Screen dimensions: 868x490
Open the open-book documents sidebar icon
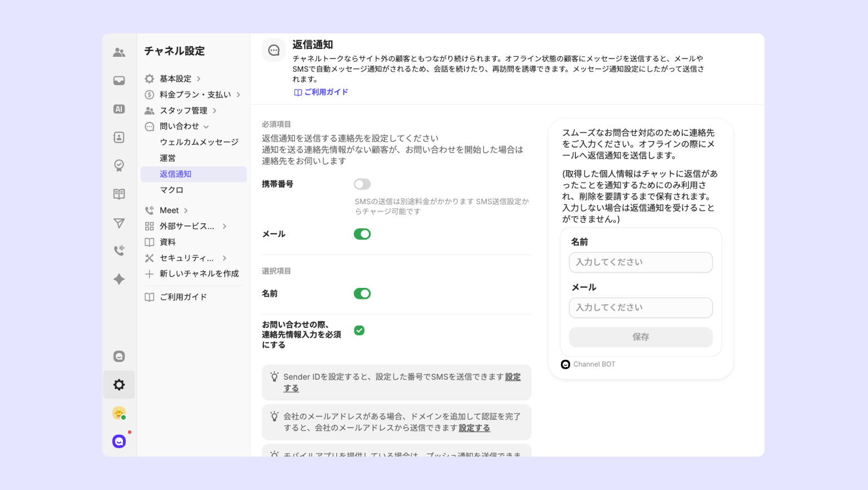[119, 194]
